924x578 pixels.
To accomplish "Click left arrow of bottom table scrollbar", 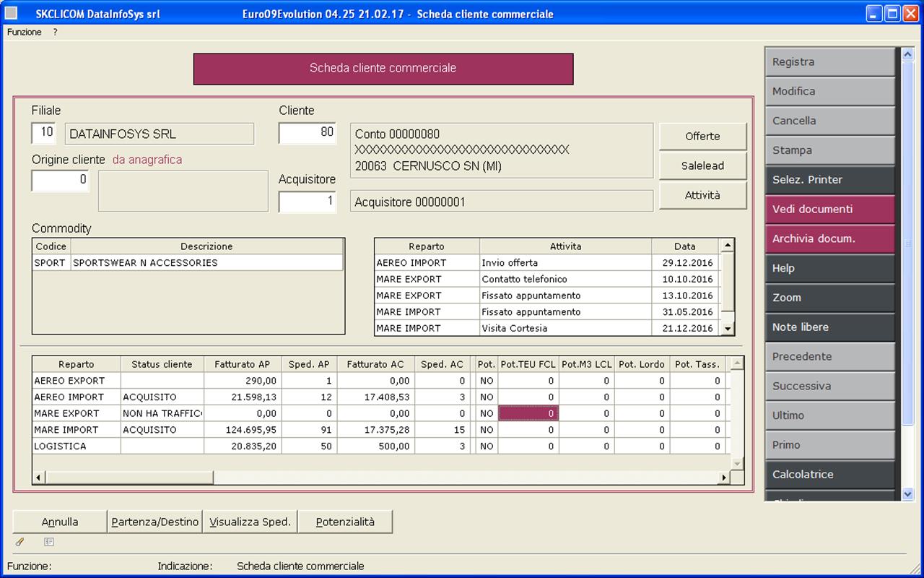I will (39, 478).
